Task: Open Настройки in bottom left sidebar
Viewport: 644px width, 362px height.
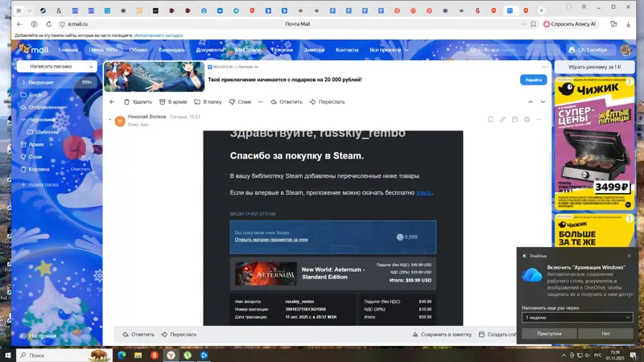Action: point(38,335)
